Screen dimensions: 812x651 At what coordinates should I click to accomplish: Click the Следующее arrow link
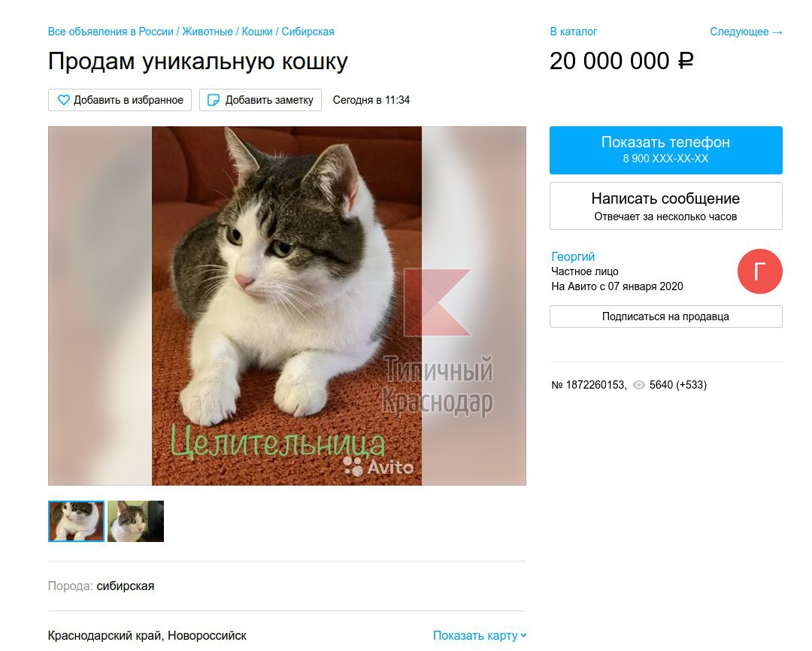tap(746, 32)
